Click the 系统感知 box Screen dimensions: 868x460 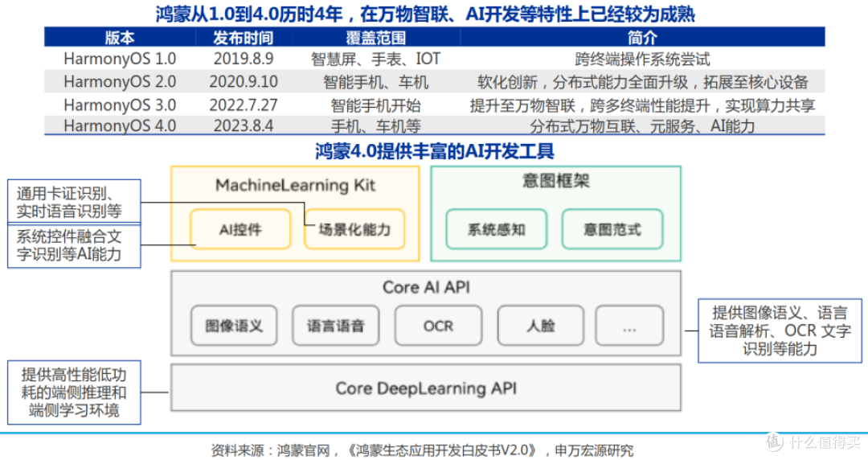[497, 229]
